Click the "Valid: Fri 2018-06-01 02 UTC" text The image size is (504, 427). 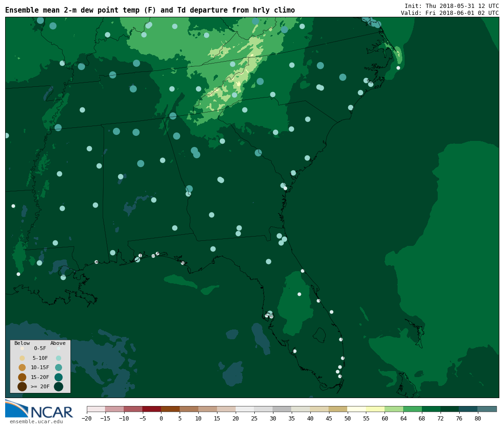click(x=450, y=13)
